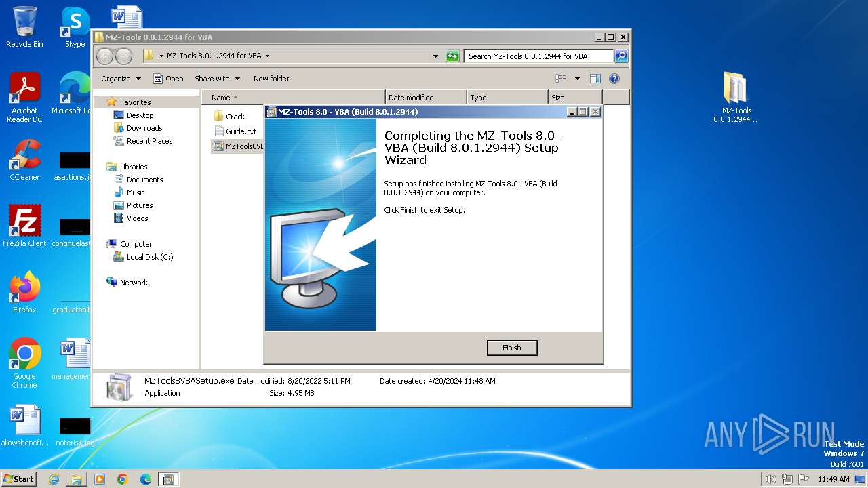Open Windows Media Player in taskbar
This screenshot has width=868, height=488.
tap(100, 479)
